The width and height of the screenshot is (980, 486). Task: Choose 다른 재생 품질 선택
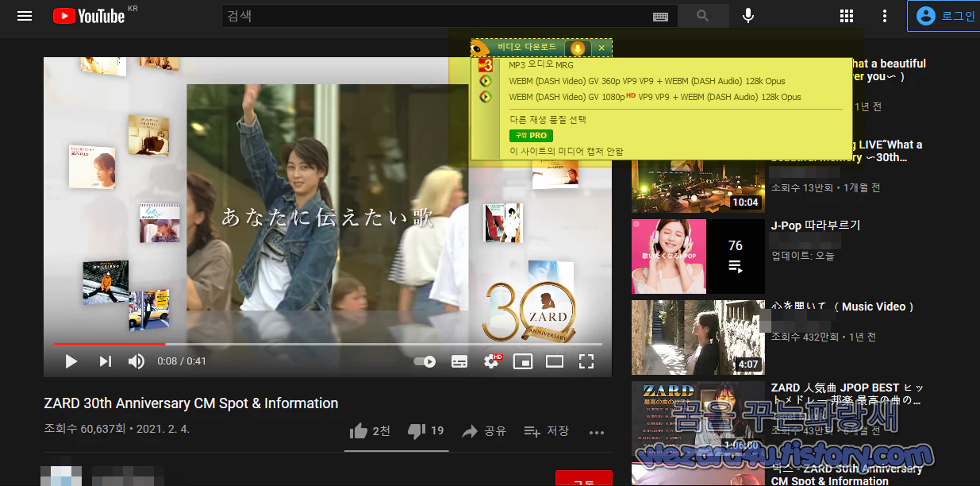548,119
